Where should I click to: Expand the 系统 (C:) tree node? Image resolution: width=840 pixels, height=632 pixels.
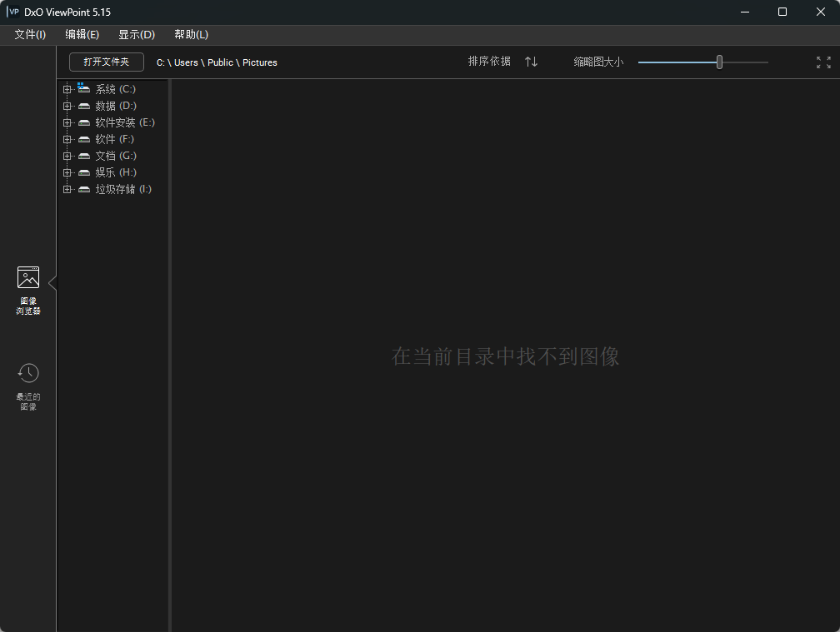pos(67,89)
